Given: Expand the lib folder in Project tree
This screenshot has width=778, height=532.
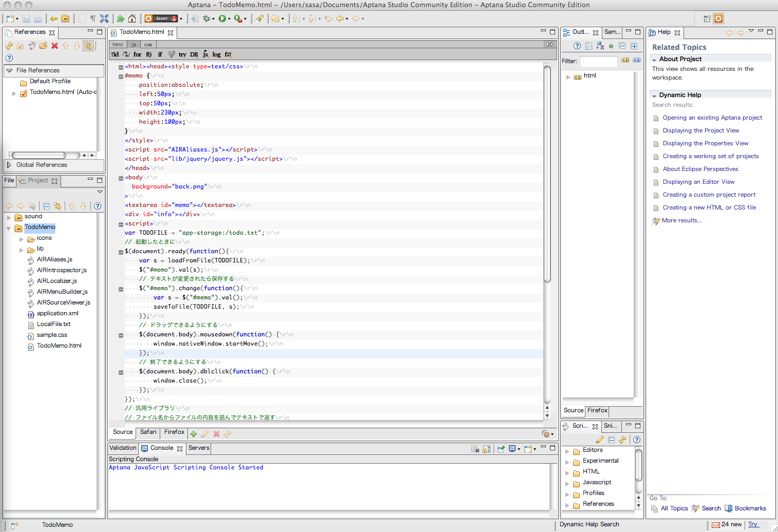Looking at the screenshot, I should pos(22,250).
